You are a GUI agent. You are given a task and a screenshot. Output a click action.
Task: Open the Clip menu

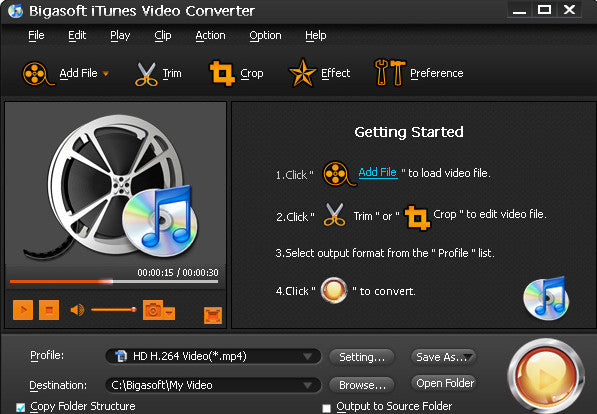click(163, 35)
